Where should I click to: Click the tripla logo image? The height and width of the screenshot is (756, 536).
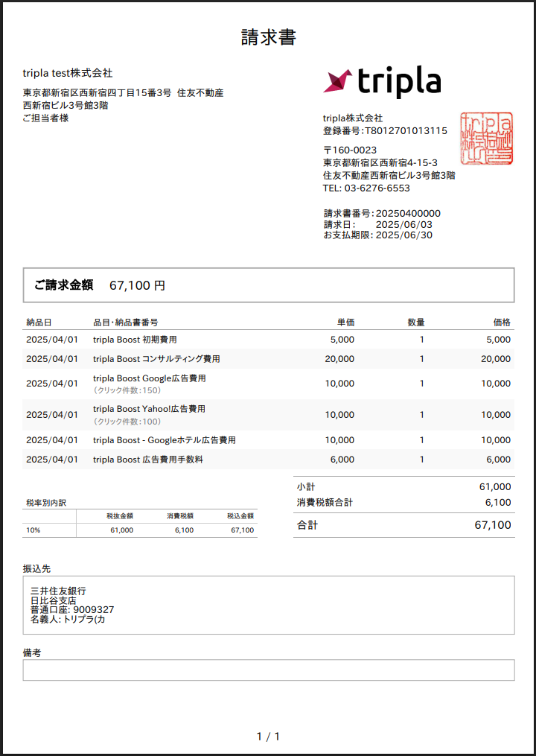(382, 81)
